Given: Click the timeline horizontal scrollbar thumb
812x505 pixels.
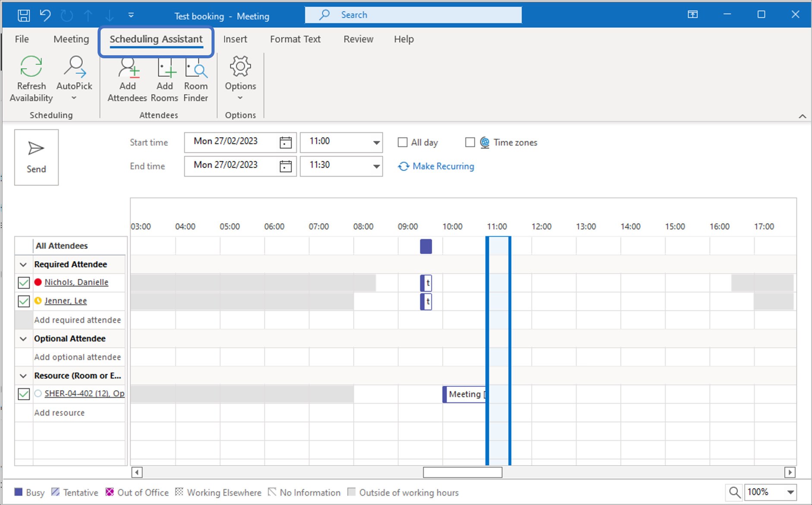Looking at the screenshot, I should (x=462, y=472).
